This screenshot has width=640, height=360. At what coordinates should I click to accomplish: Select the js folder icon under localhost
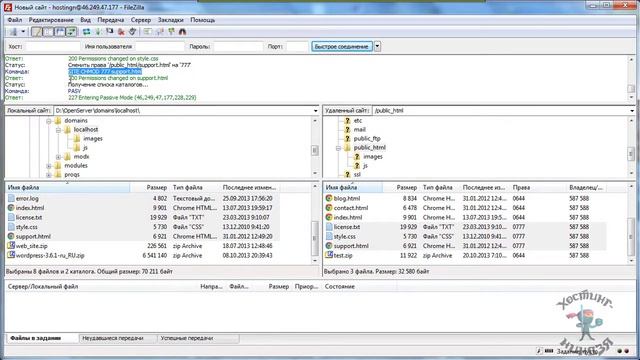coord(77,148)
